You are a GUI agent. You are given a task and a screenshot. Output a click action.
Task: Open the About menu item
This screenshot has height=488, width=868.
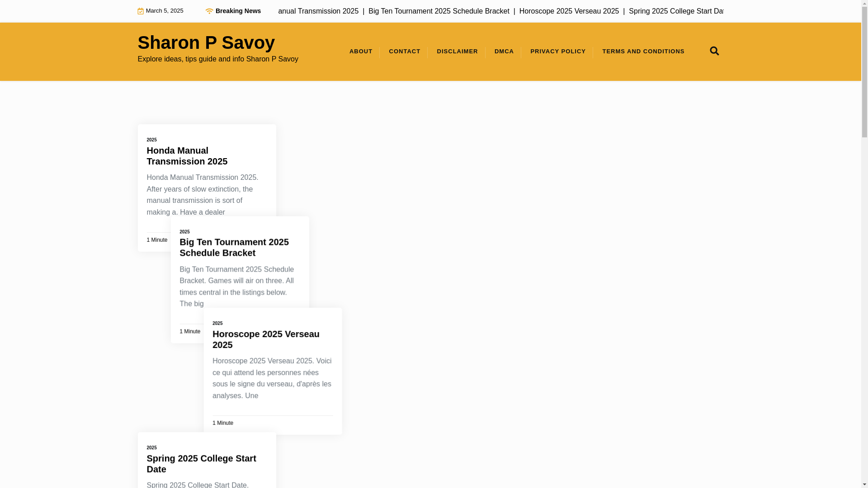point(361,52)
